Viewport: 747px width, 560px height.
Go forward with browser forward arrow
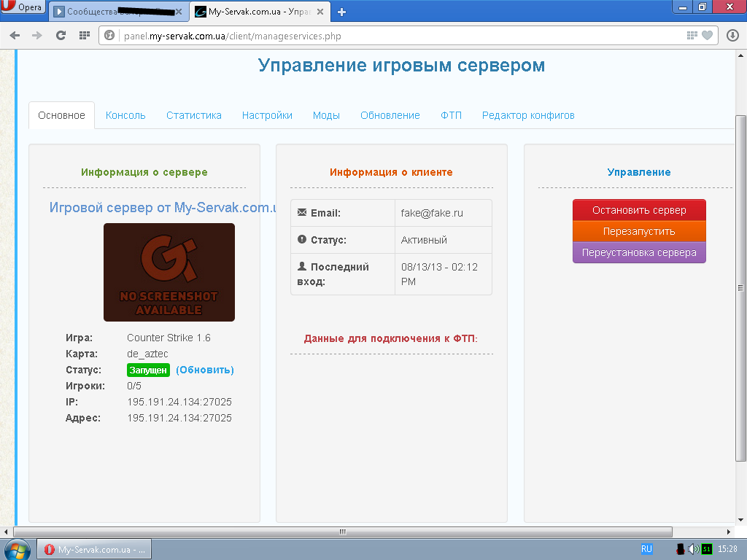pyautogui.click(x=37, y=35)
